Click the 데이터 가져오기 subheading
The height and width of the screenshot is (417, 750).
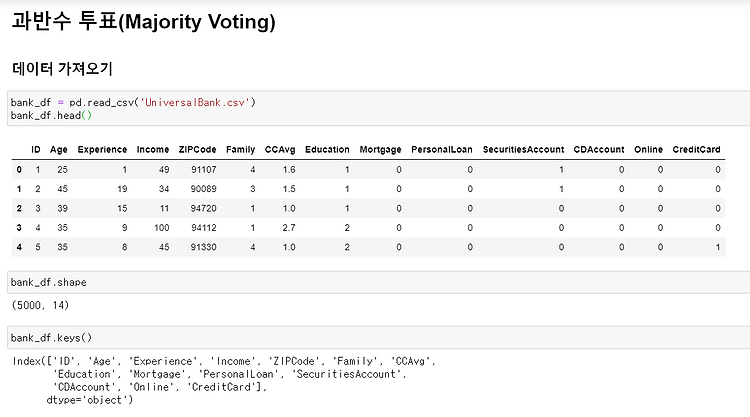pos(62,69)
